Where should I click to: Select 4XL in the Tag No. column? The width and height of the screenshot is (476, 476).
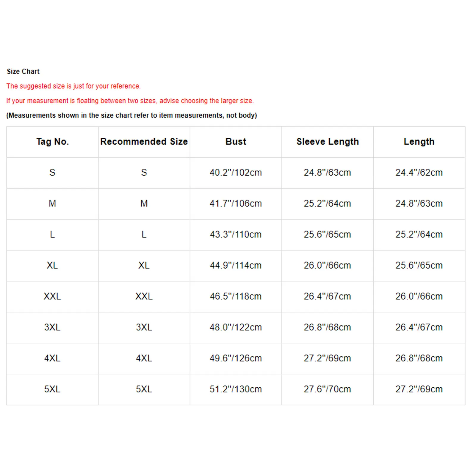52,358
